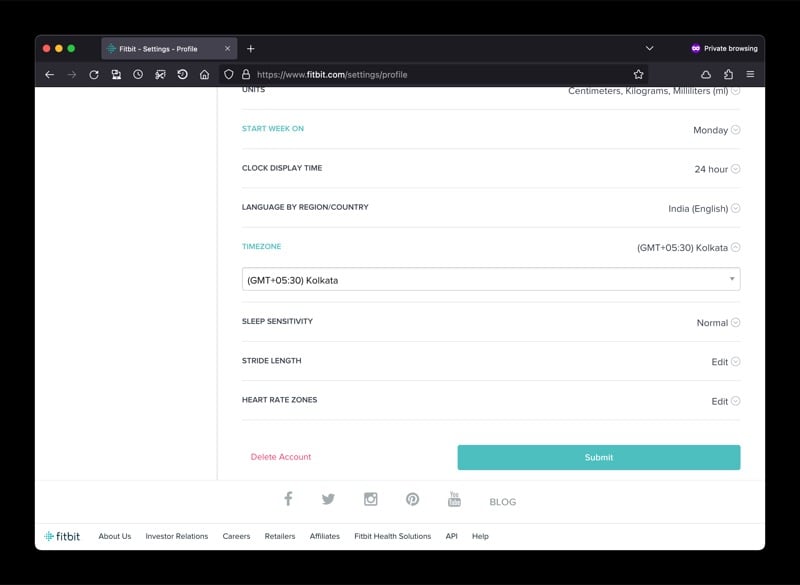The height and width of the screenshot is (585, 800).
Task: Open the browser hamburger menu
Action: [750, 74]
